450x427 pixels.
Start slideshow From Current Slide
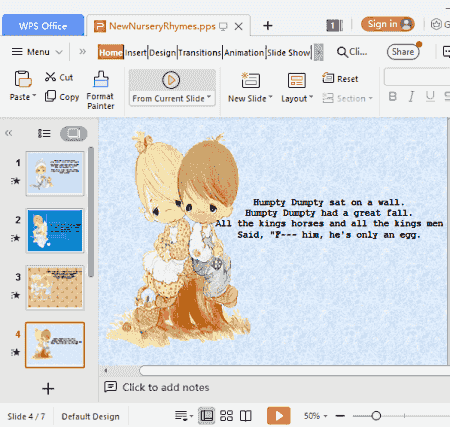click(x=172, y=88)
